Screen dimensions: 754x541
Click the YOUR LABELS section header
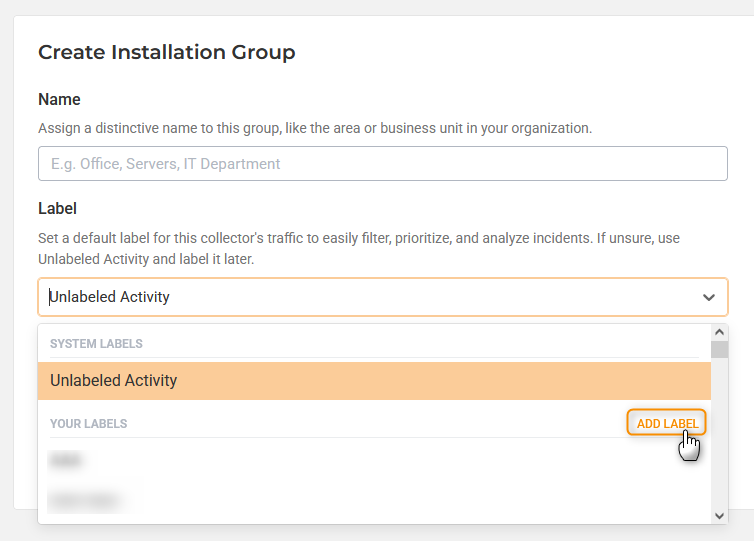click(x=88, y=424)
